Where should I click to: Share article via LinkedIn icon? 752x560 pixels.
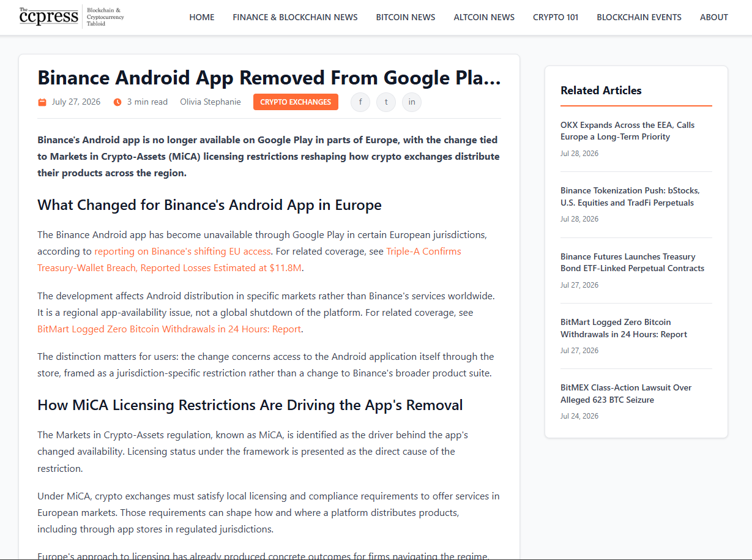point(412,102)
